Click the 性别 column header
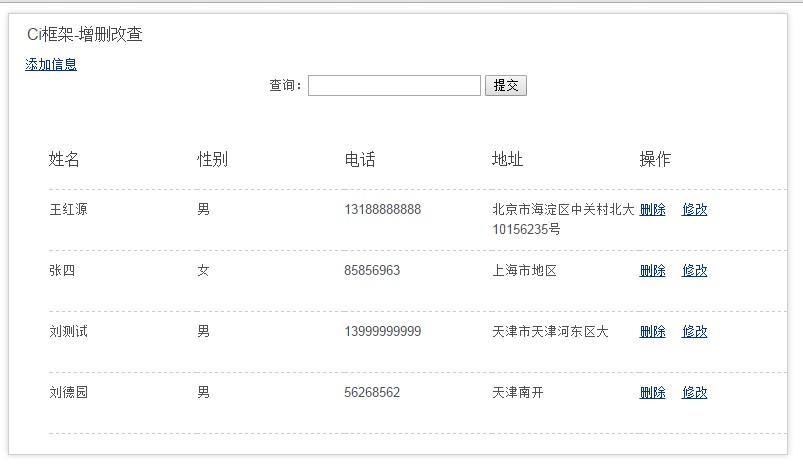This screenshot has width=803, height=472. 213,159
